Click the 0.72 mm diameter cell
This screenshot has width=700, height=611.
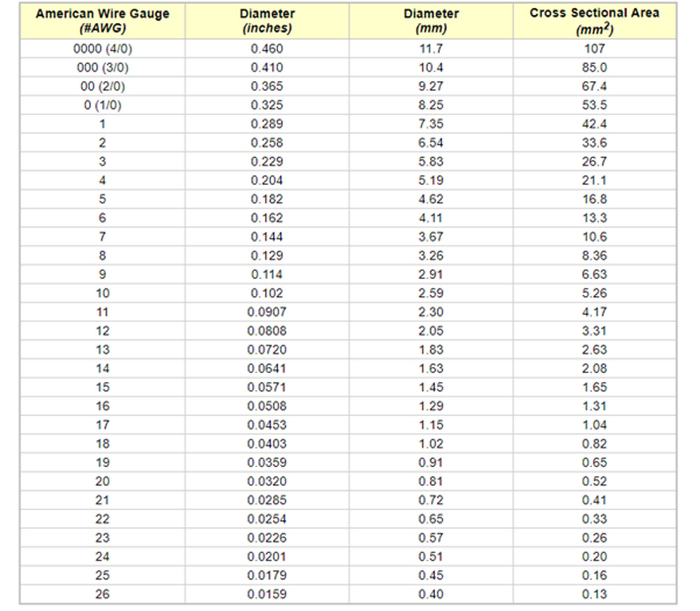431,500
